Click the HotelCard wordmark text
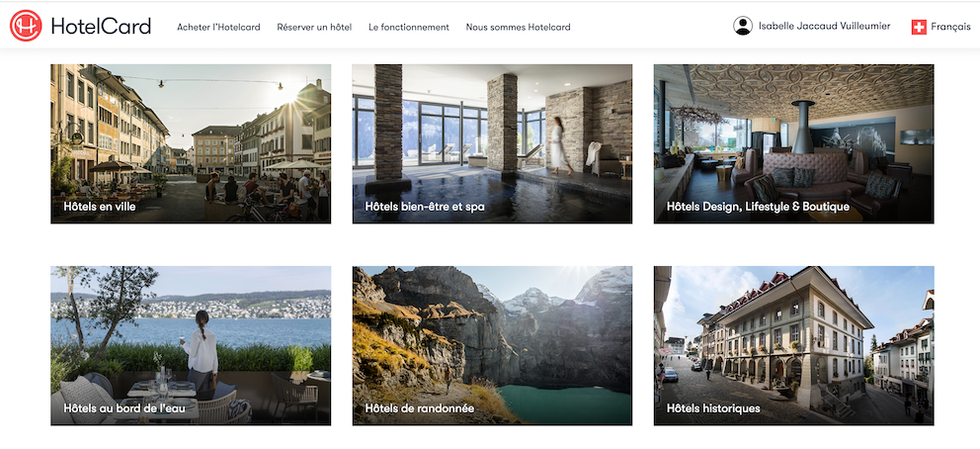The width and height of the screenshot is (980, 449). [x=101, y=27]
